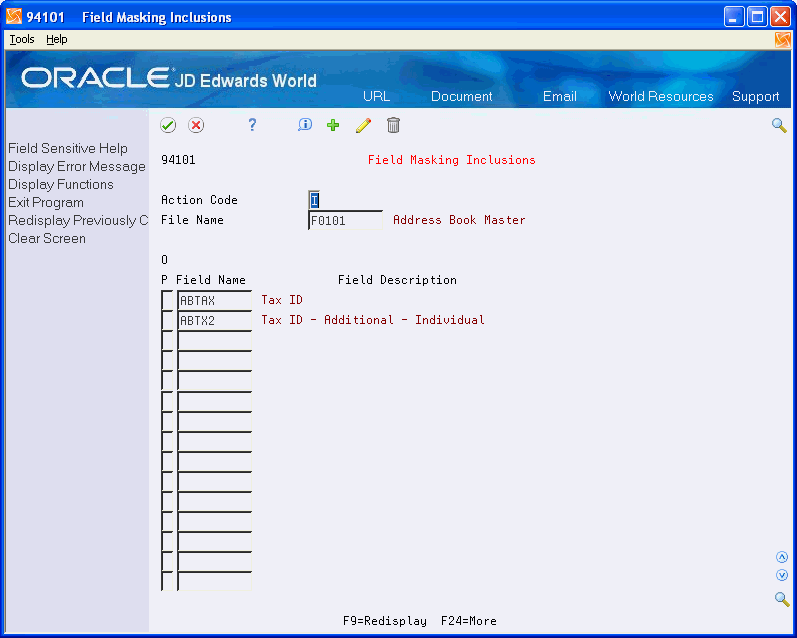Click the green plus add icon
This screenshot has width=797, height=638.
coord(333,125)
